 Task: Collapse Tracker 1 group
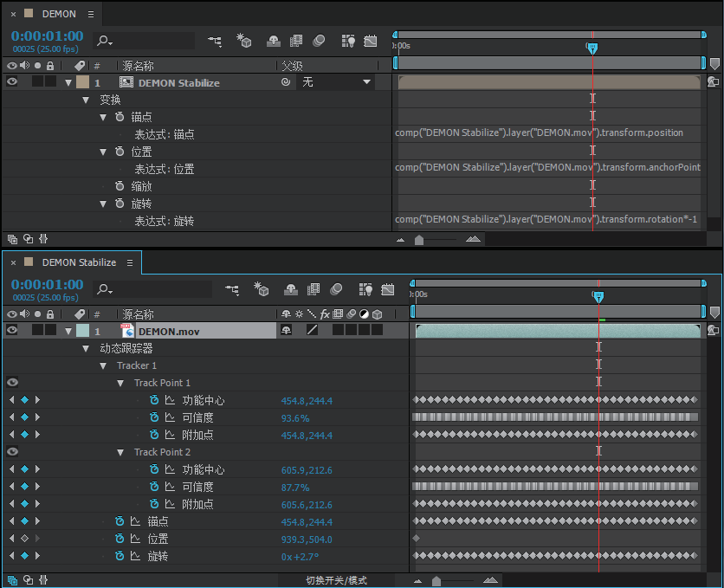pyautogui.click(x=103, y=366)
